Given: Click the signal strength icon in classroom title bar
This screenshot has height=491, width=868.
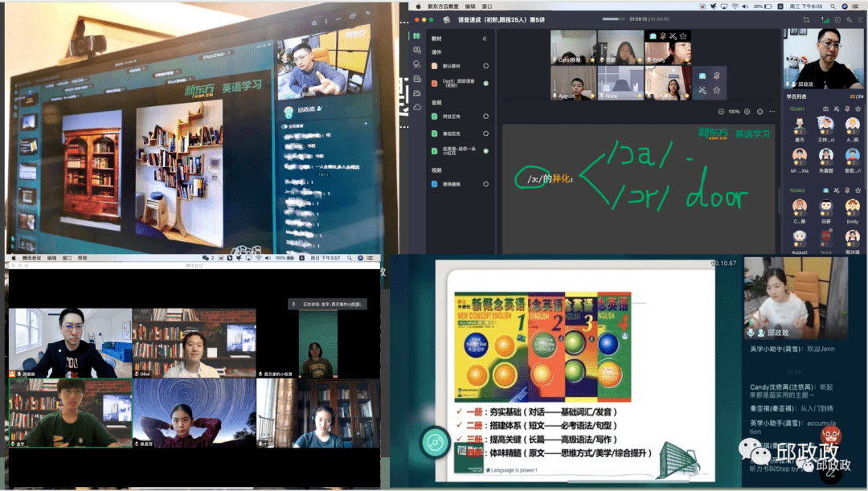Looking at the screenshot, I should point(825,20).
